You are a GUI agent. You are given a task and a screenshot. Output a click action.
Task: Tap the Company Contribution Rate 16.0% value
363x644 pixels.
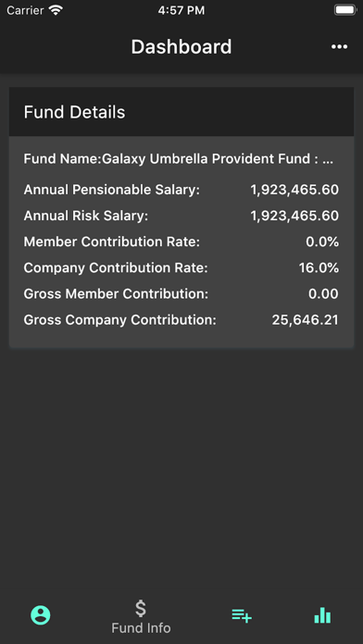[319, 267]
